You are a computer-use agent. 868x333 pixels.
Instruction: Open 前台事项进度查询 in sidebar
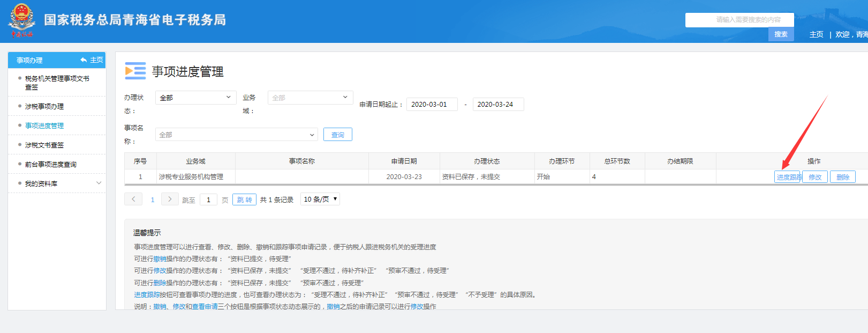(51, 164)
